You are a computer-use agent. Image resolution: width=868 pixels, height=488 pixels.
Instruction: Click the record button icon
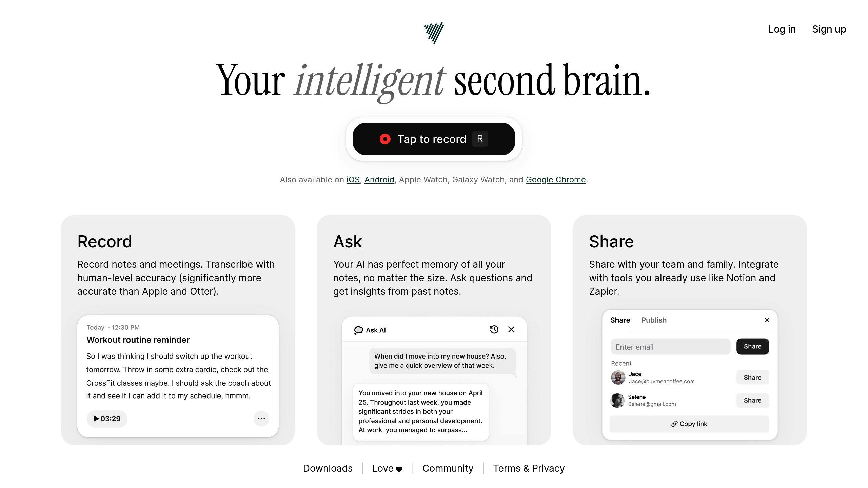click(384, 139)
